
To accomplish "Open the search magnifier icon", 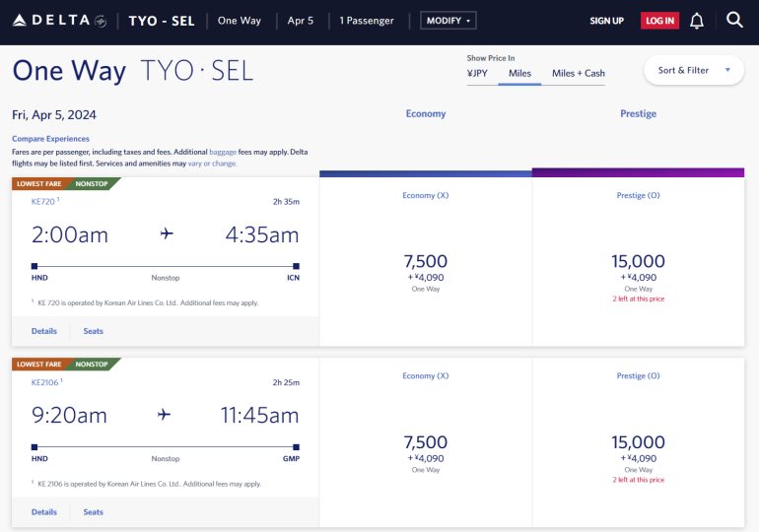I will [x=734, y=20].
